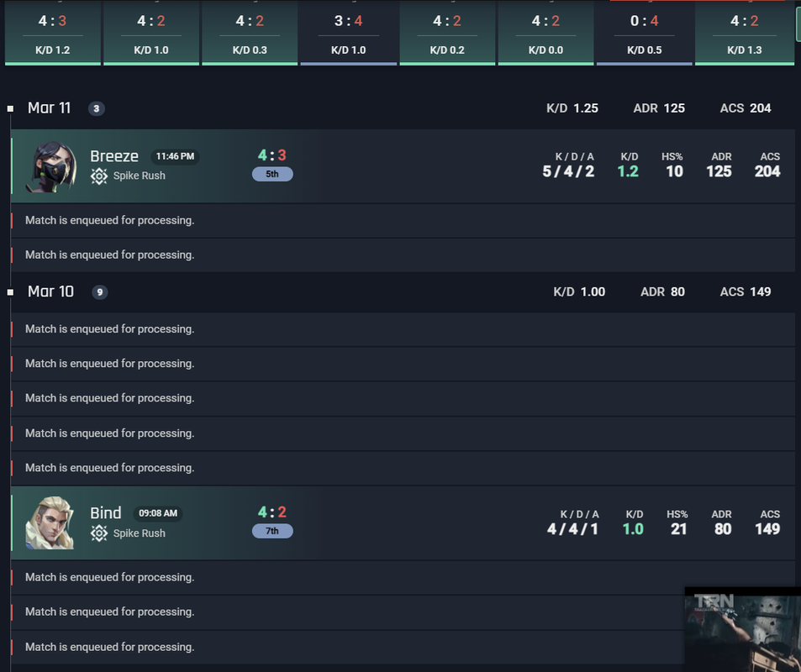Click the green 1.0 K/D value on Bind
Viewport: 801px width, 672px height.
pos(634,529)
